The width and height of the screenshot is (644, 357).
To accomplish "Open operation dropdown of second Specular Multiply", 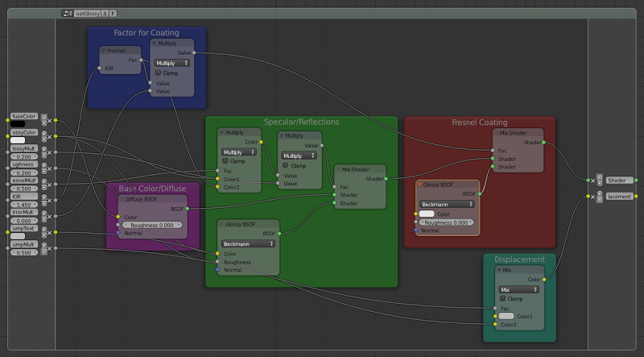I will coord(299,156).
